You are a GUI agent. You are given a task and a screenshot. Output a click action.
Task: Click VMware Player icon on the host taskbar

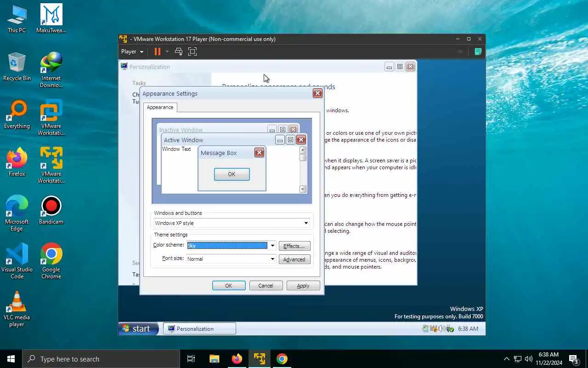tap(260, 359)
